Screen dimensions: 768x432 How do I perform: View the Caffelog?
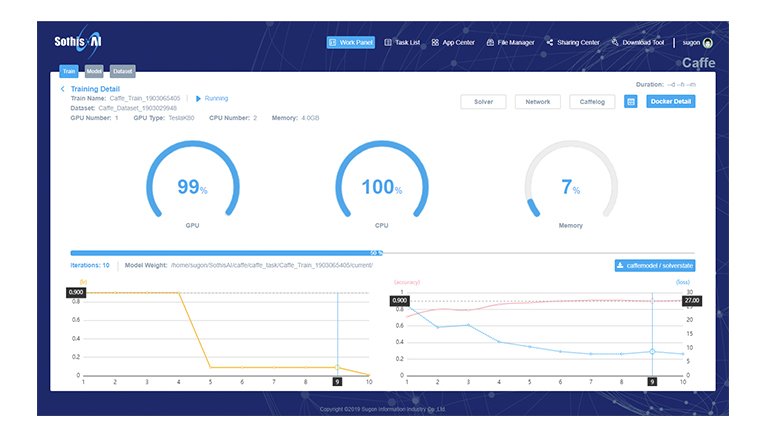592,101
